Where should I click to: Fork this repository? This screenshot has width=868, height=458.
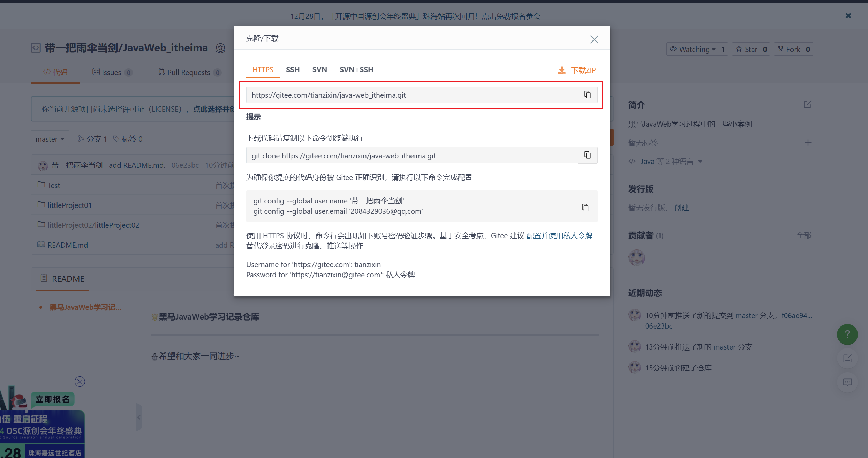[x=789, y=49]
